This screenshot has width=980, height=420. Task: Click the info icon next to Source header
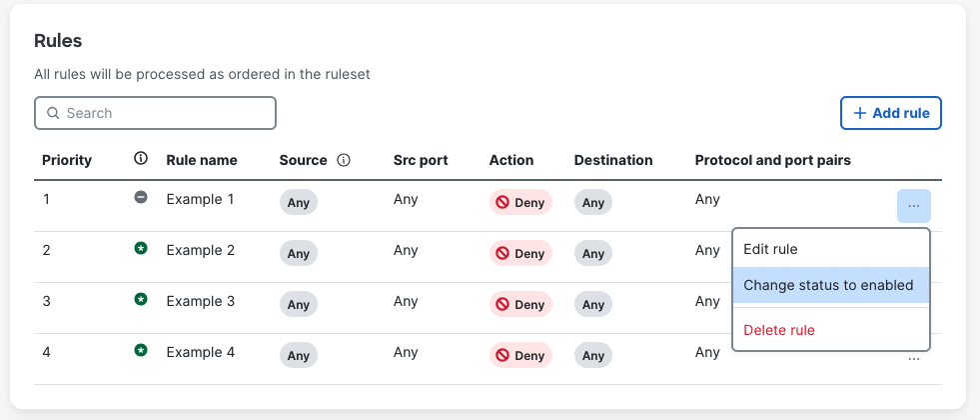[344, 160]
